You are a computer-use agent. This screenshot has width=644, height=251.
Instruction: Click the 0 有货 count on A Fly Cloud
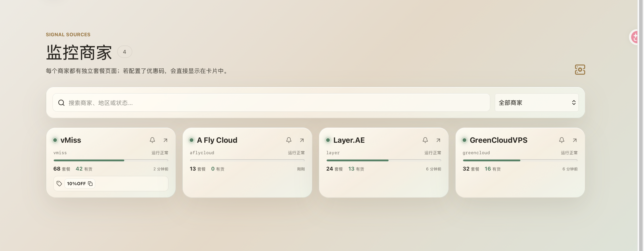(x=218, y=169)
